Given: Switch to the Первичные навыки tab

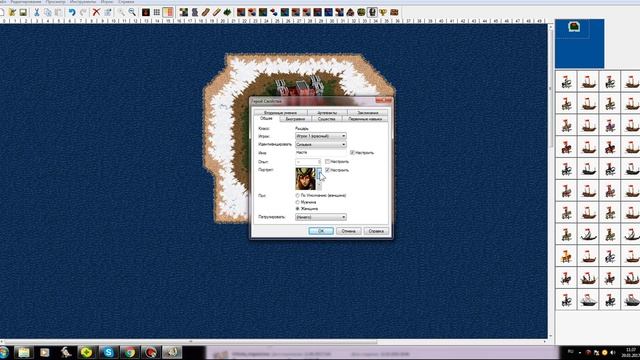Looking at the screenshot, I should tap(365, 119).
